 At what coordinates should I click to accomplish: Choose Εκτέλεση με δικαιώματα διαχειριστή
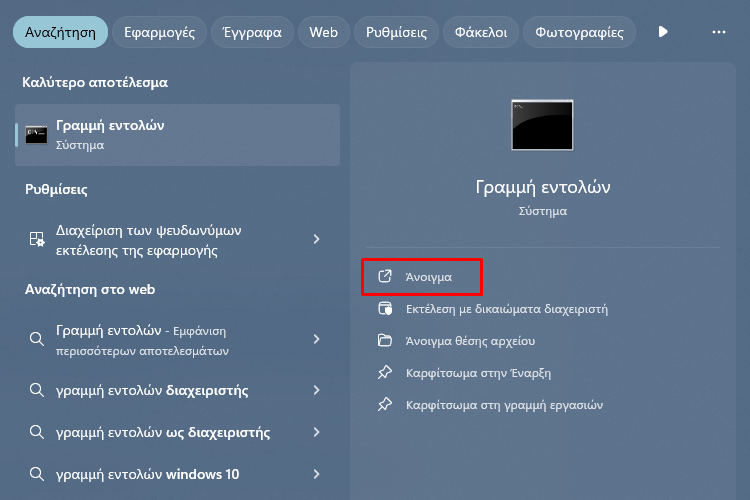tap(507, 309)
